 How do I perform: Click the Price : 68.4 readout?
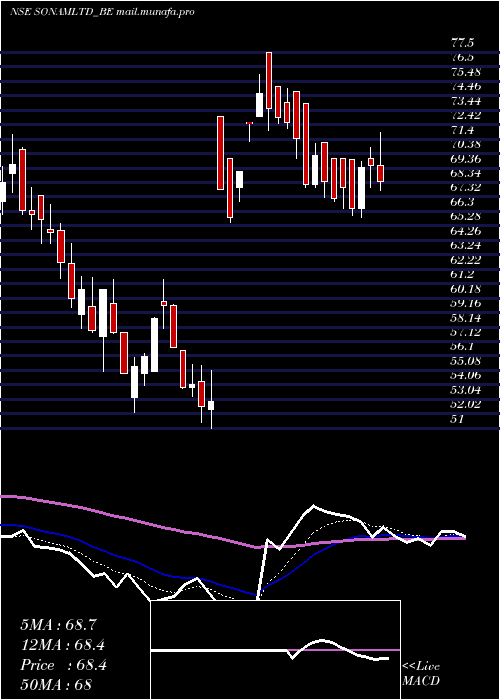[63, 665]
